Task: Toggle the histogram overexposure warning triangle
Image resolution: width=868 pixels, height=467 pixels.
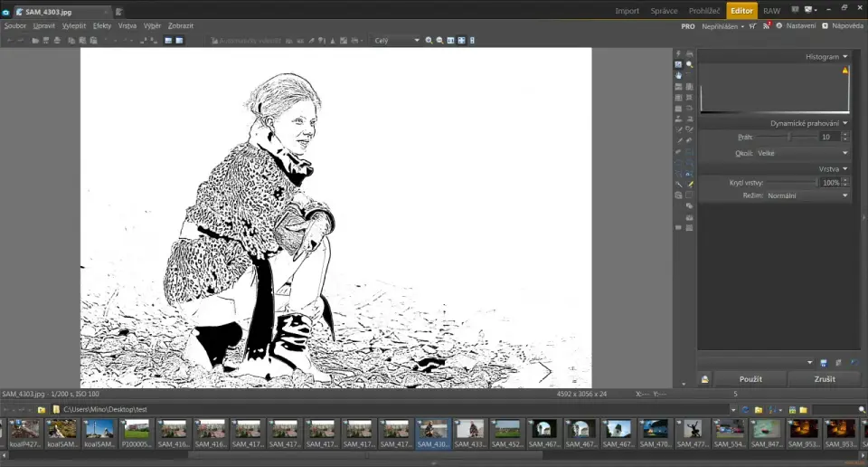Action: click(x=845, y=70)
